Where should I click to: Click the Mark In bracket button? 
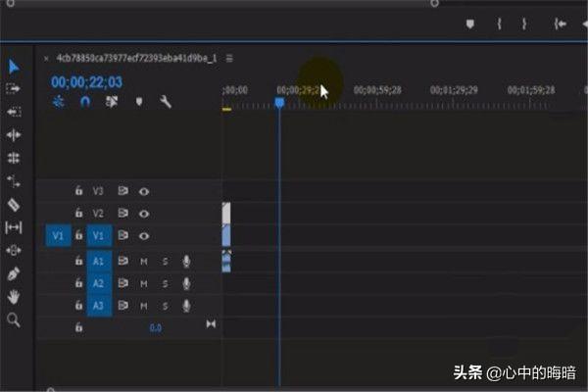pos(498,24)
